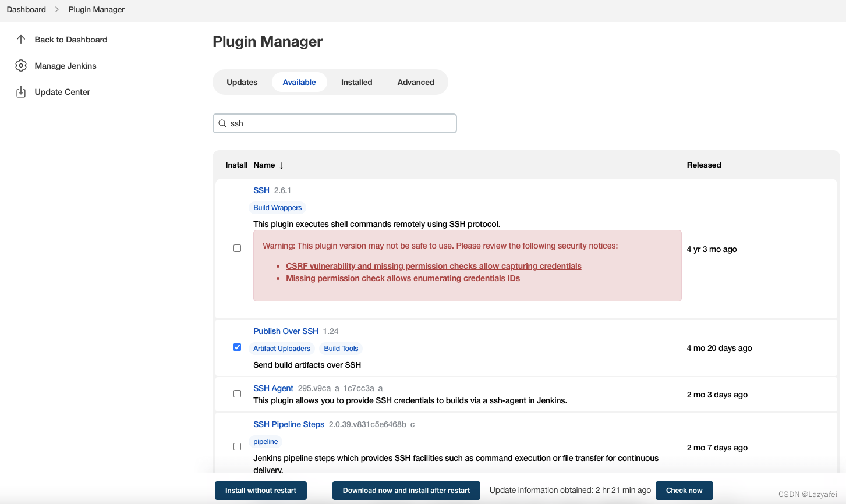
Task: Click Install without restart button
Action: (x=261, y=491)
